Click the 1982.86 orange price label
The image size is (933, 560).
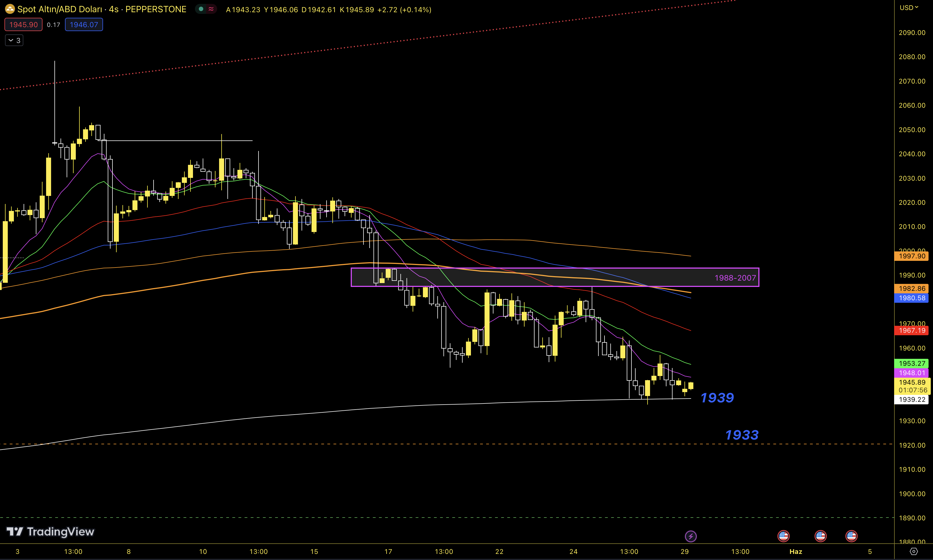pyautogui.click(x=911, y=288)
